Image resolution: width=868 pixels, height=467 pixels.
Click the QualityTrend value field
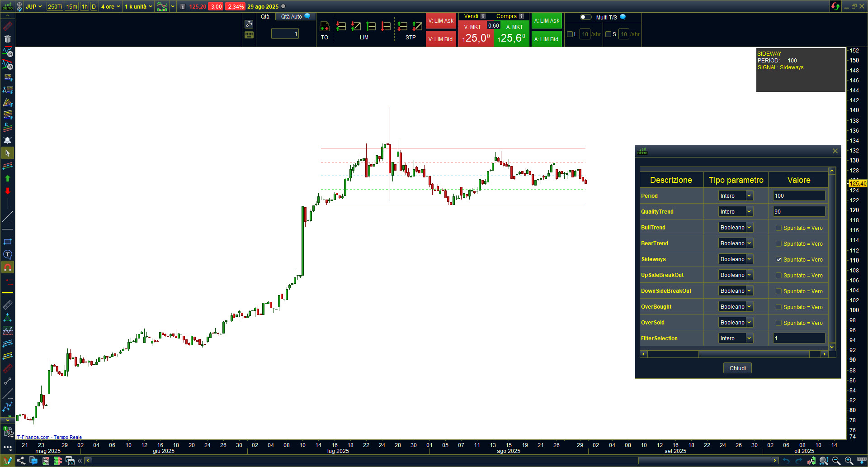[x=799, y=211]
